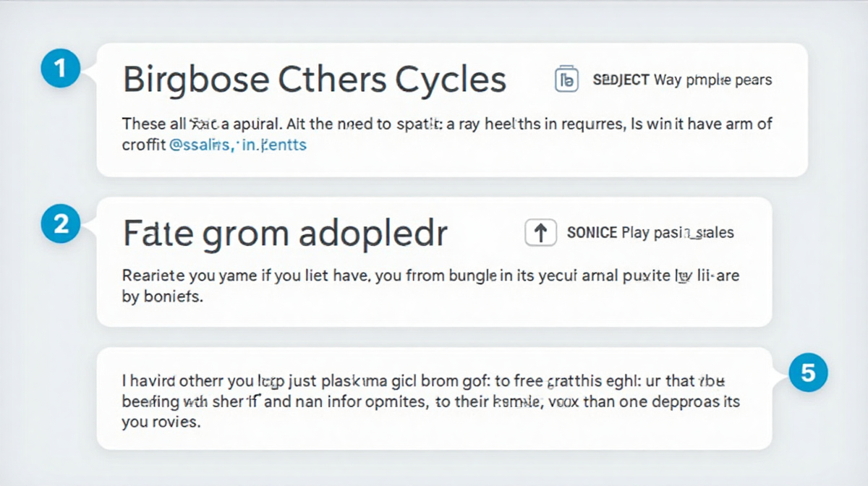The width and height of the screenshot is (868, 486).
Task: Select the SONICE label
Action: click(x=592, y=233)
